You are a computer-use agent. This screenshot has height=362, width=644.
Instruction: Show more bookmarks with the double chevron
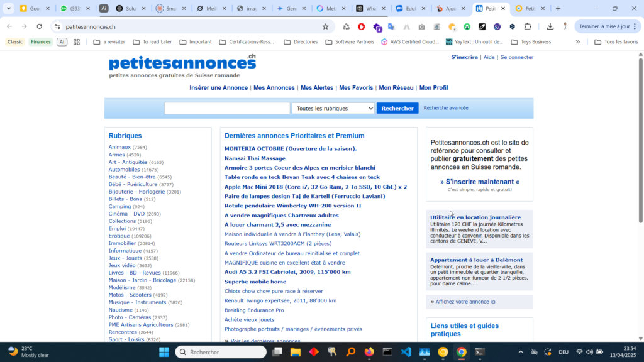577,42
